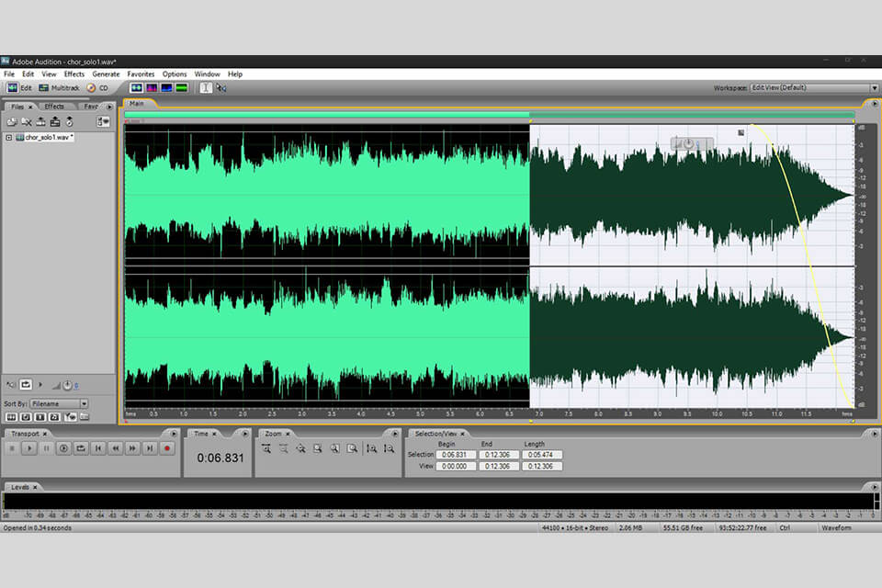
Task: Click the Play button in Transport panel
Action: coord(29,448)
